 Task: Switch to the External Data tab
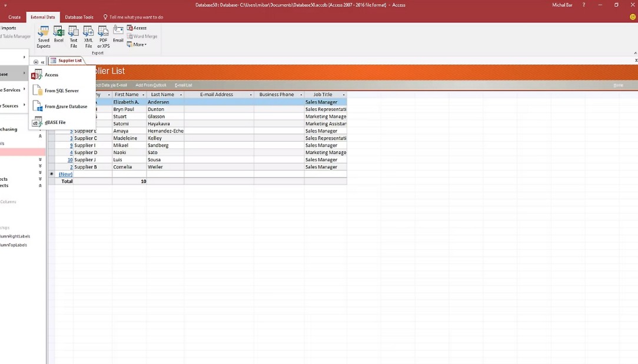click(x=43, y=17)
